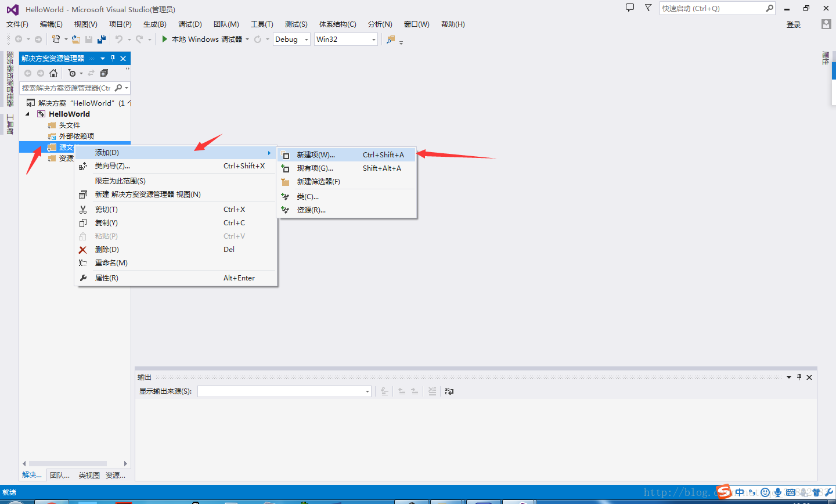Open the 调试(D) menu
The height and width of the screenshot is (504, 836).
coord(190,24)
